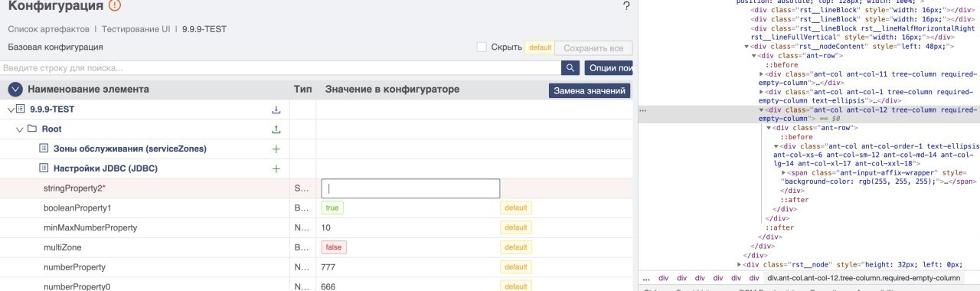Toggle the true tag of booleanProperty1
This screenshot has width=980, height=291.
coord(332,208)
